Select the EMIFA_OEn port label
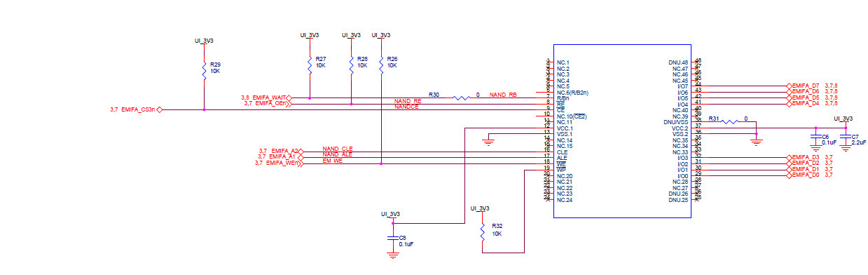Image resolution: width=868 pixels, height=275 pixels. pos(270,103)
